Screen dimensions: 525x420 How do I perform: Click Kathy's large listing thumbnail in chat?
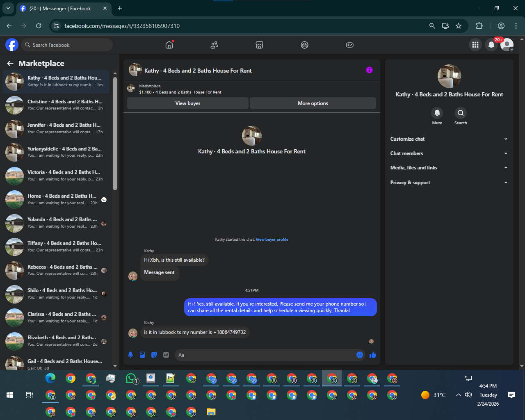click(x=252, y=136)
